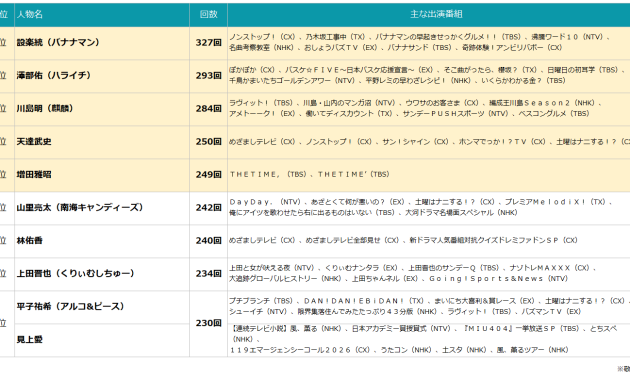Click the program list starting めざましテレビ（CX）、めざましテレビ全部見せ

(429, 241)
